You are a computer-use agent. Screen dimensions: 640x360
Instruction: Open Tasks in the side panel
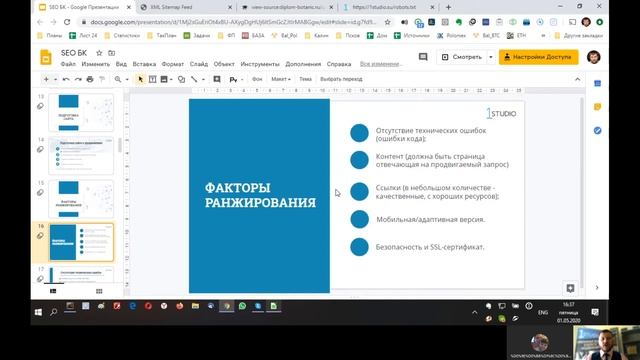point(598,131)
